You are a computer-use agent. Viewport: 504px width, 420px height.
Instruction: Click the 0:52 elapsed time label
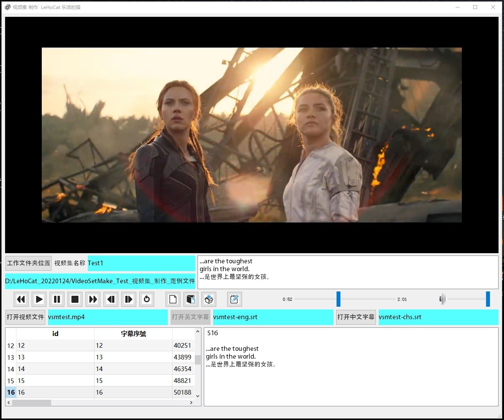(x=287, y=299)
